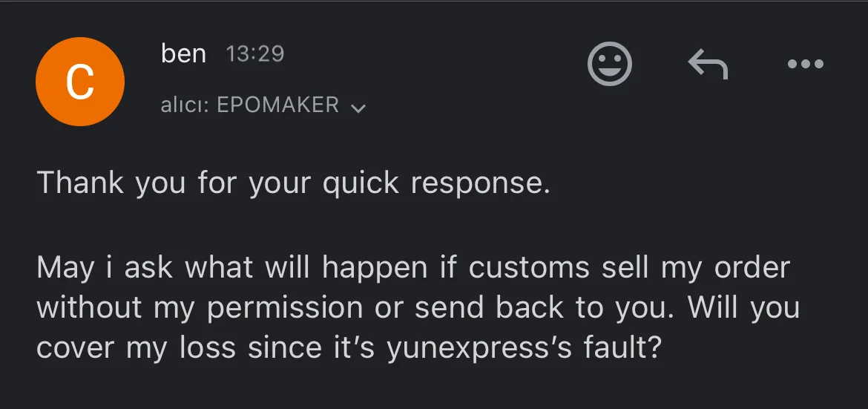Select the EPOMAKER recipient name

click(x=277, y=105)
